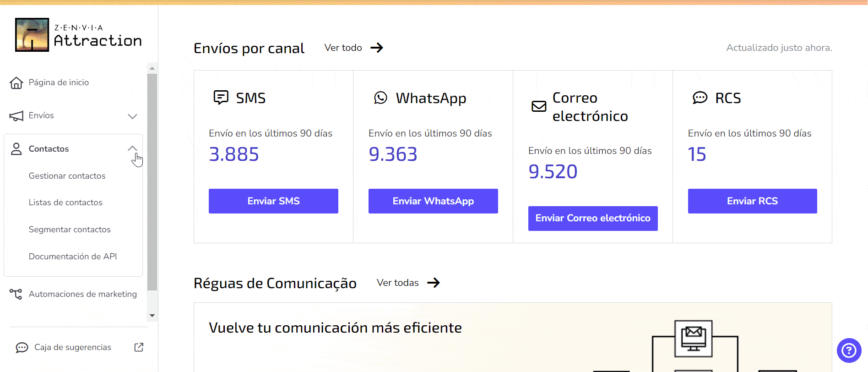Select the WhatsApp channel icon
Screen dimensions: 868x372
coord(380,98)
